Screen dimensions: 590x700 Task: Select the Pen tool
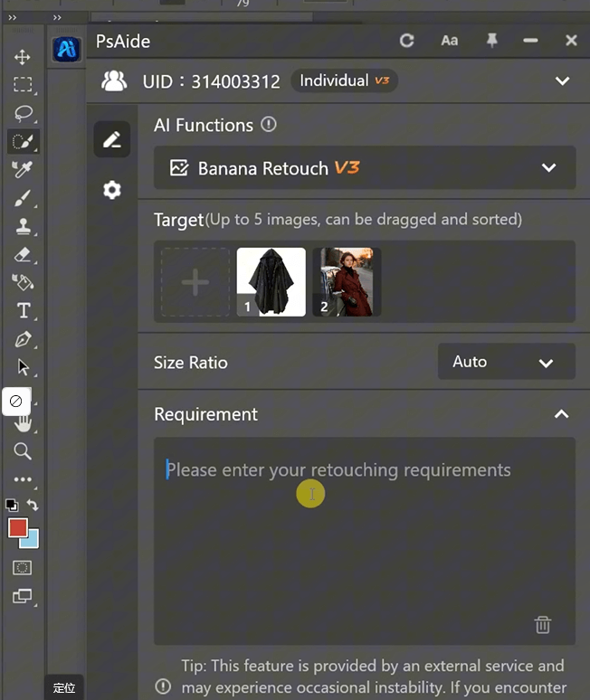coord(23,339)
